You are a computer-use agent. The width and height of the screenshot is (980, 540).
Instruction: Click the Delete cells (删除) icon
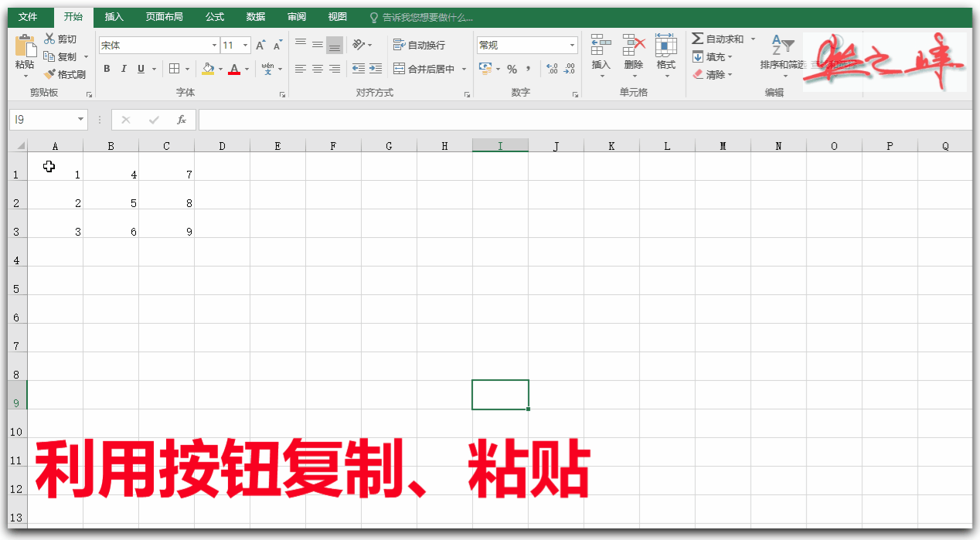pos(634,46)
